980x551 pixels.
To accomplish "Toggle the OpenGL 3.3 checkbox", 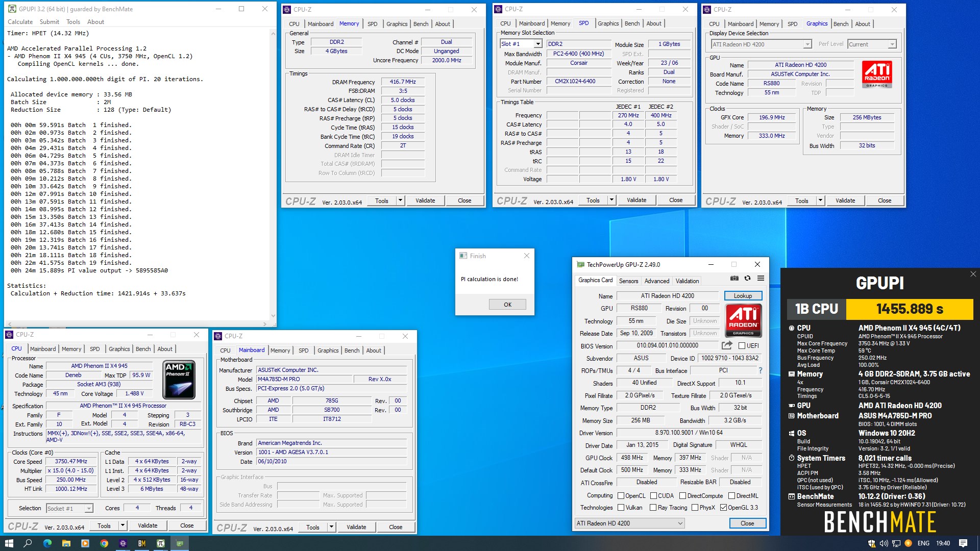I will (723, 508).
